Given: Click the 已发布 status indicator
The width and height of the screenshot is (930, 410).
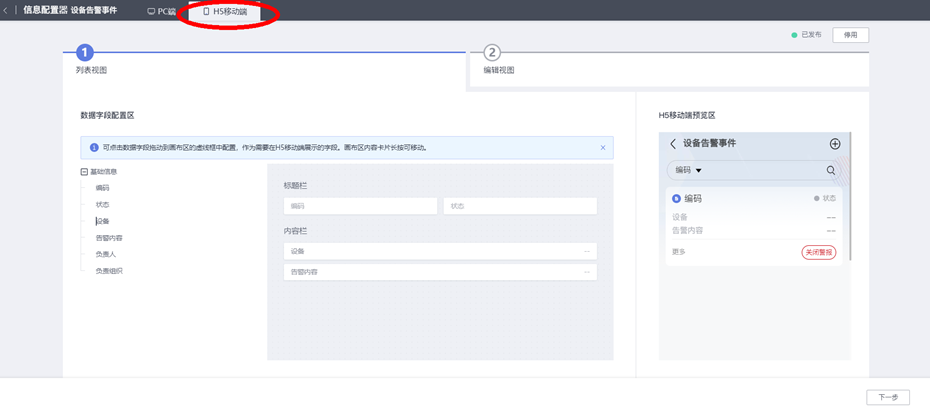Looking at the screenshot, I should tap(807, 35).
